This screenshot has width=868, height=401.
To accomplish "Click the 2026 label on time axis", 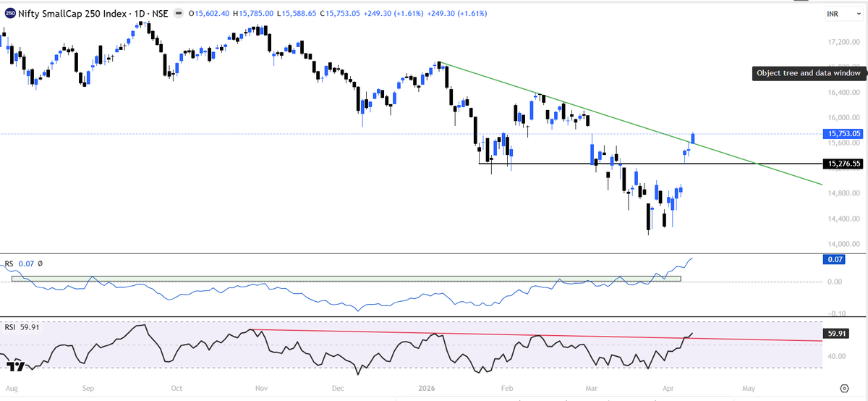I will 428,389.
